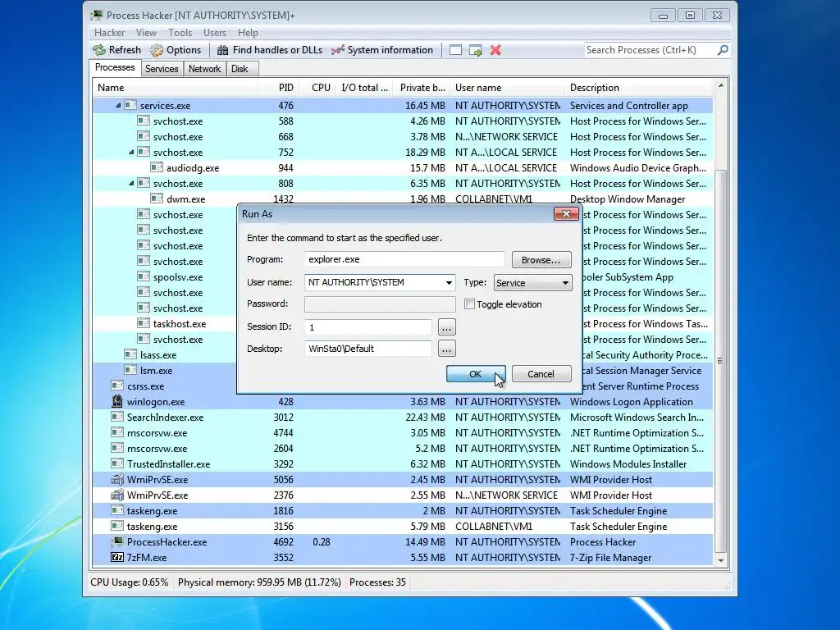Select the 7zFM.exe 7-Zip icon

(x=116, y=557)
